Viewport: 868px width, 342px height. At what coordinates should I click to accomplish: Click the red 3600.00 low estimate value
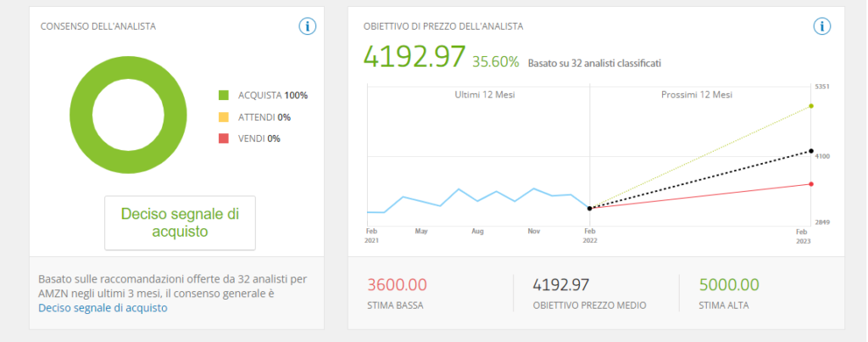[x=398, y=285]
